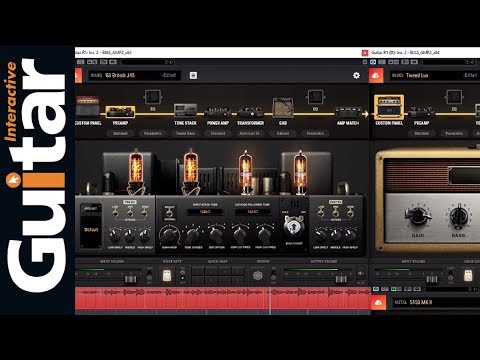Adjust the Output Volume slider

341,279
